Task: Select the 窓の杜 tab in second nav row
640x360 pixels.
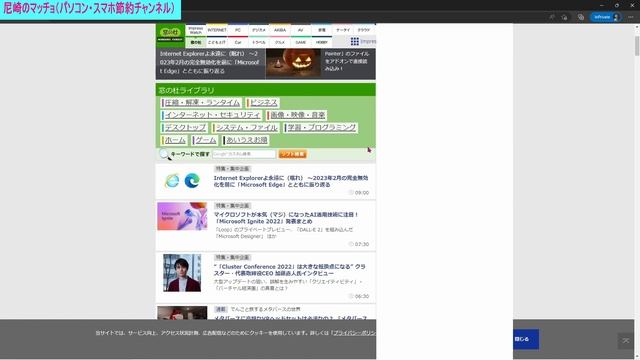Action: (196, 42)
